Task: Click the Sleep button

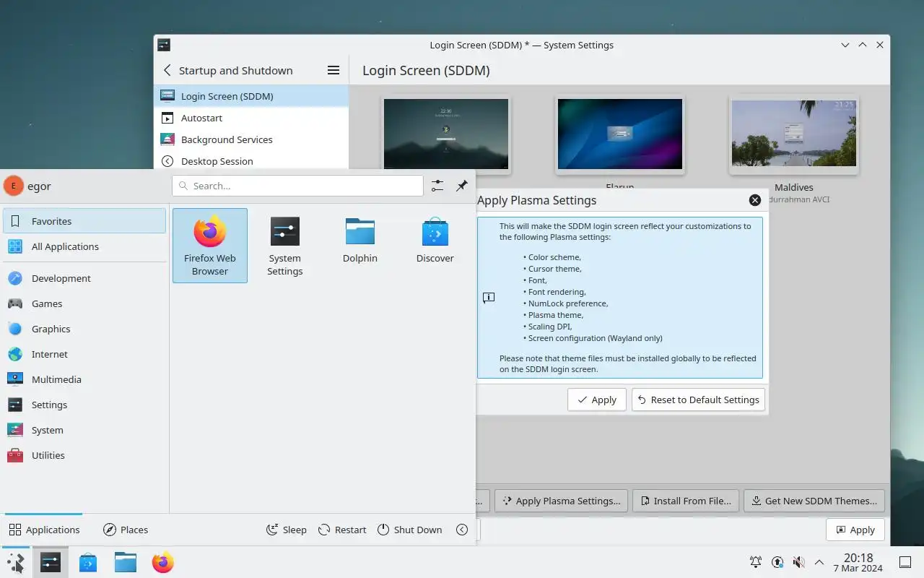Action: (x=287, y=530)
